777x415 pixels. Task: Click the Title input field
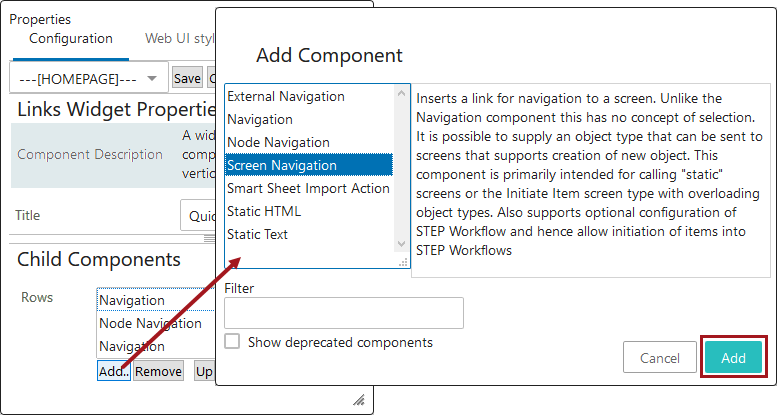pyautogui.click(x=198, y=215)
